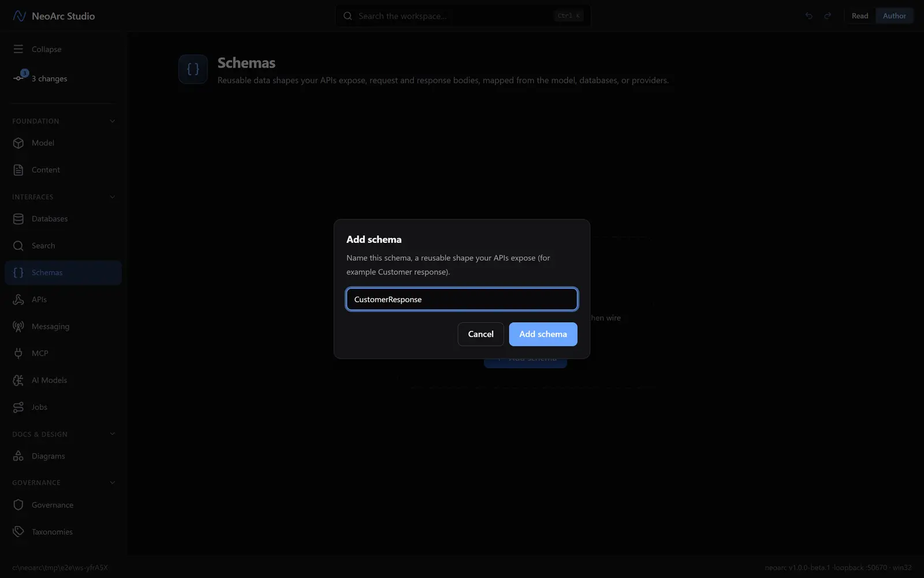Image resolution: width=924 pixels, height=578 pixels.
Task: Click the Diagrams sidebar label
Action: click(x=49, y=456)
